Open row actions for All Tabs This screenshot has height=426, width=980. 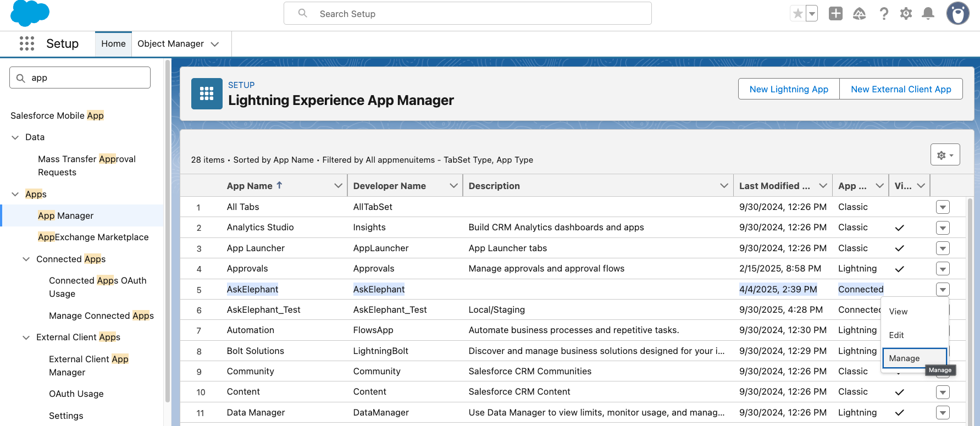click(943, 207)
